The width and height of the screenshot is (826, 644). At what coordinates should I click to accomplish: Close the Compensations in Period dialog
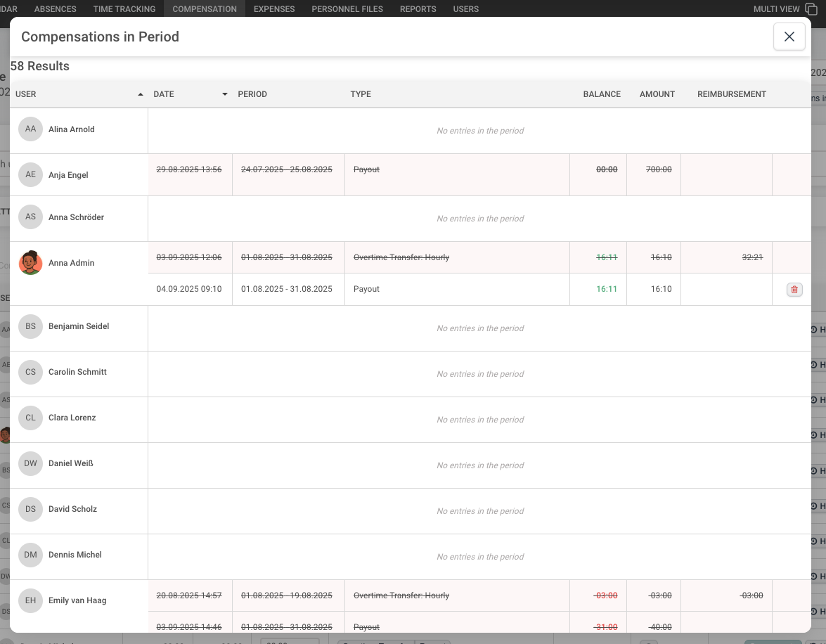coord(789,37)
